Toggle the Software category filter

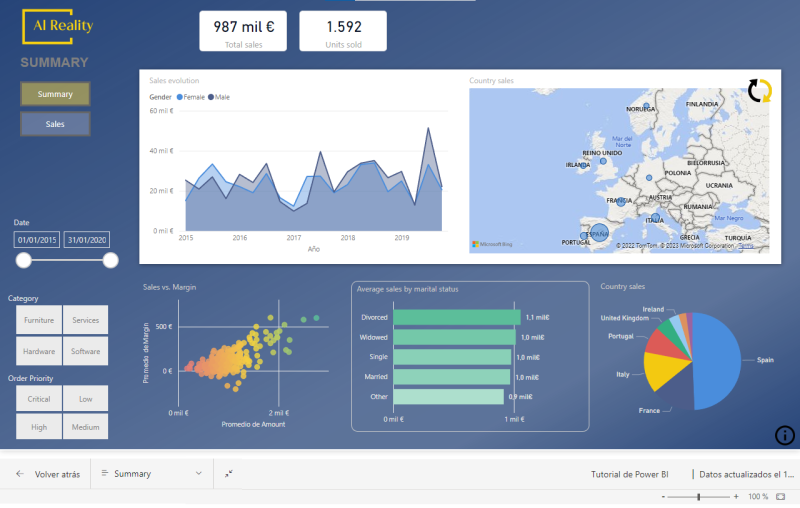coord(85,351)
